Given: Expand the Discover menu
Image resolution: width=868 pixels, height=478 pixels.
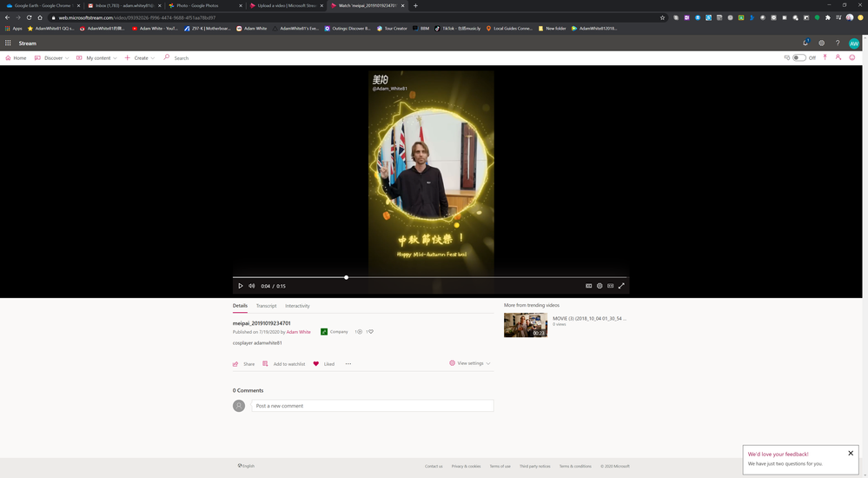Looking at the screenshot, I should click(x=51, y=57).
